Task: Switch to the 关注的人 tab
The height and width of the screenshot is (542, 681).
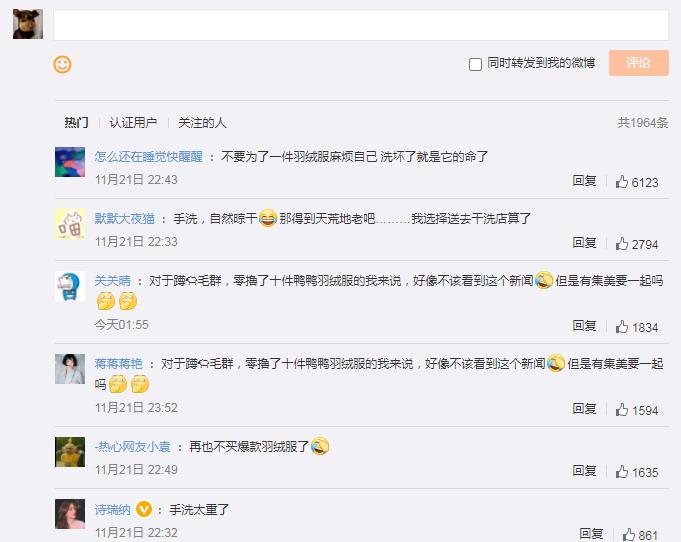Action: click(x=202, y=123)
